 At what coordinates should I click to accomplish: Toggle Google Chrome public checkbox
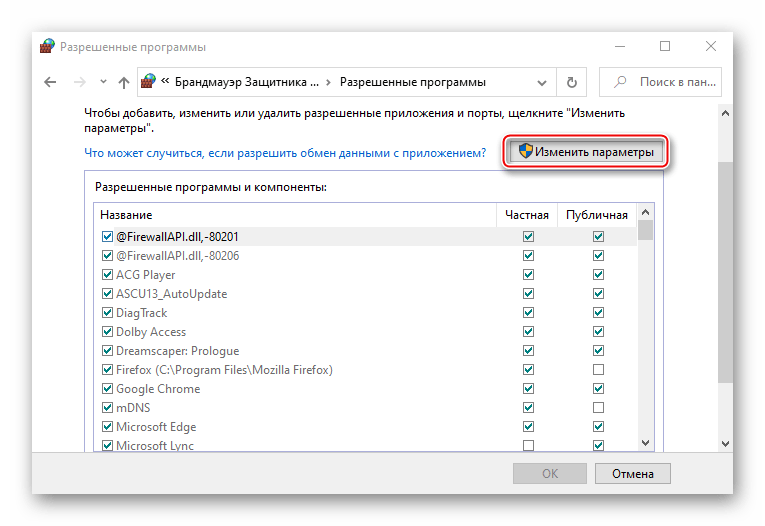(x=599, y=389)
